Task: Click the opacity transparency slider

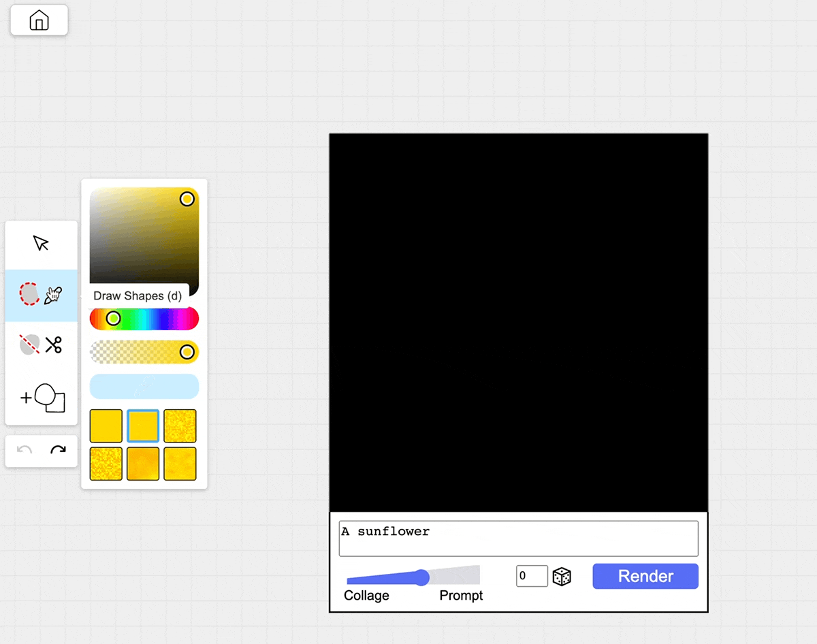Action: (144, 352)
